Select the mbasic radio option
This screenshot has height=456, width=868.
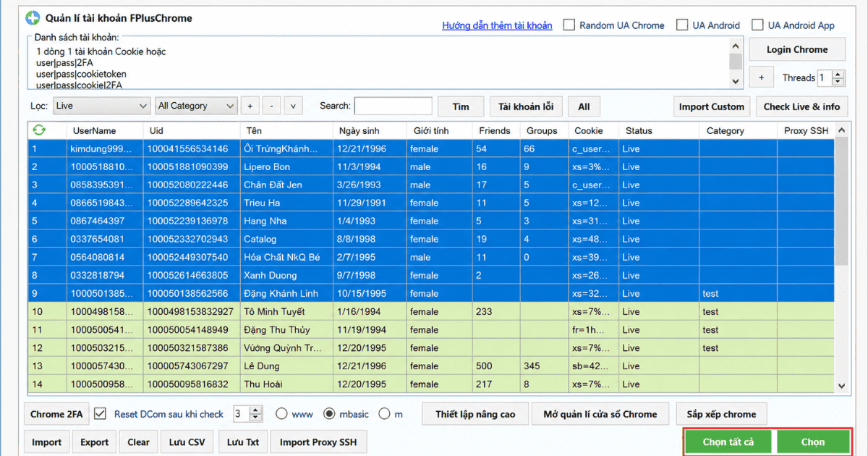pos(329,414)
